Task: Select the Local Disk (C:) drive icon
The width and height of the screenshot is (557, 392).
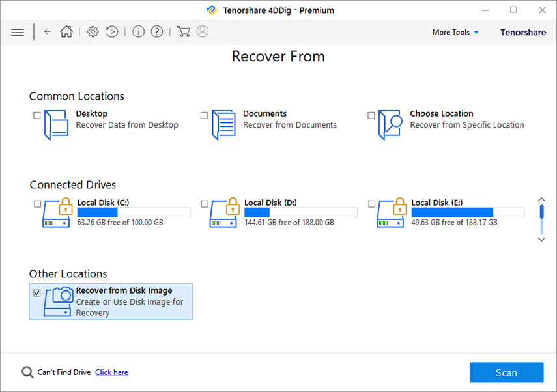Action: tap(57, 212)
